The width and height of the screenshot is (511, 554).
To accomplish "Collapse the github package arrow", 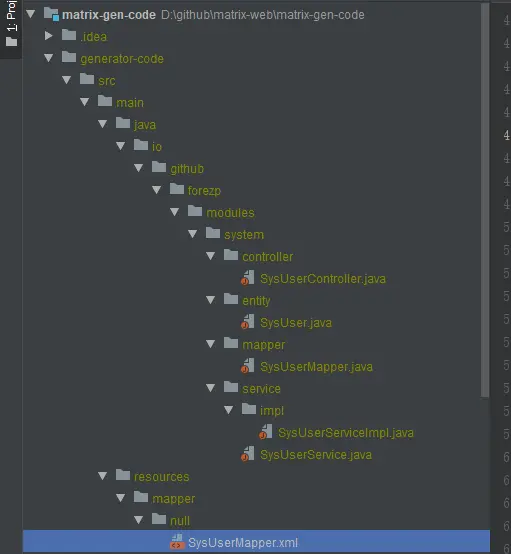I will pyautogui.click(x=139, y=168).
